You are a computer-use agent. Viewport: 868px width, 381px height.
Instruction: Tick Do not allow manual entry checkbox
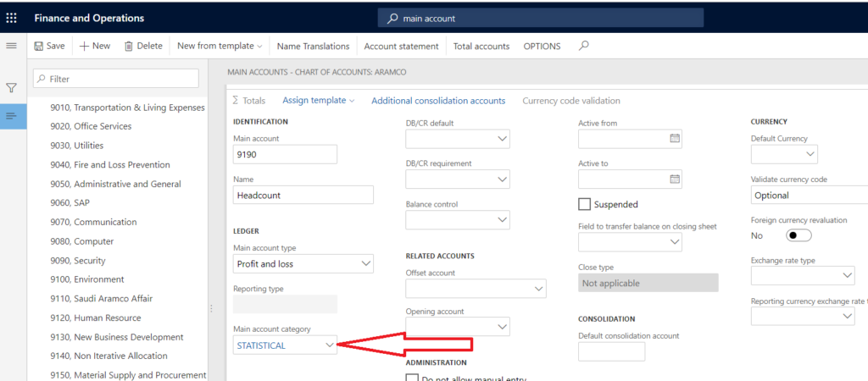pos(412,378)
